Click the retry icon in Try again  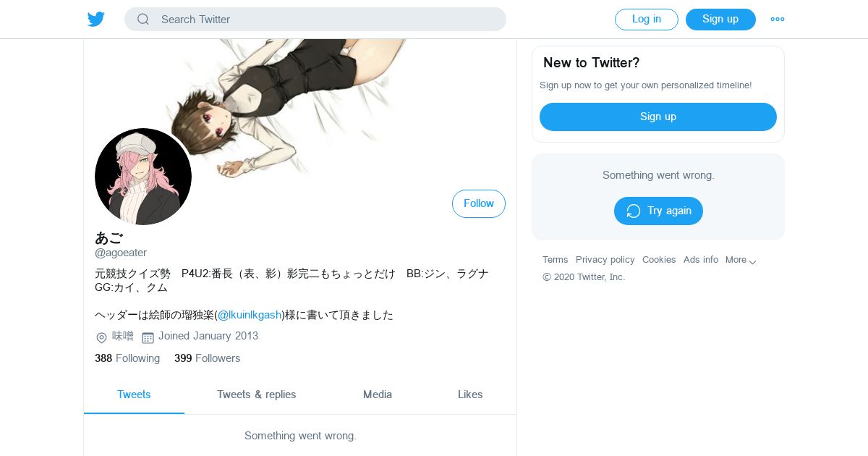pos(634,211)
